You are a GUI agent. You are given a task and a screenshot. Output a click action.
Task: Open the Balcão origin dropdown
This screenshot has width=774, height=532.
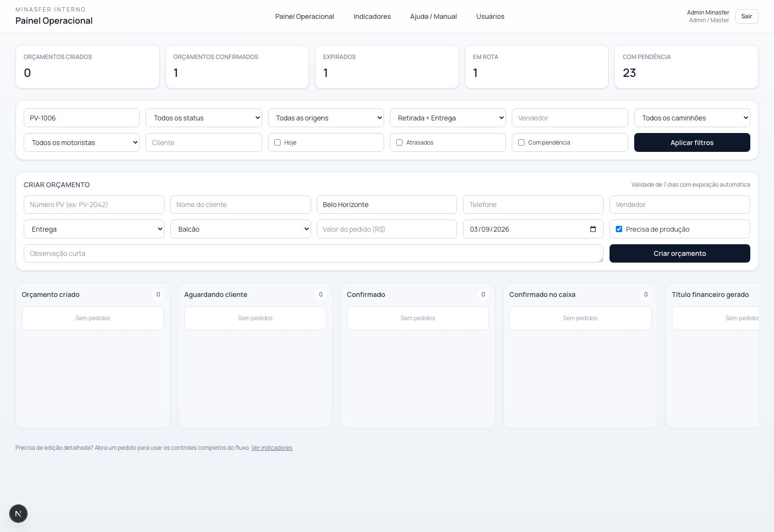pos(240,229)
